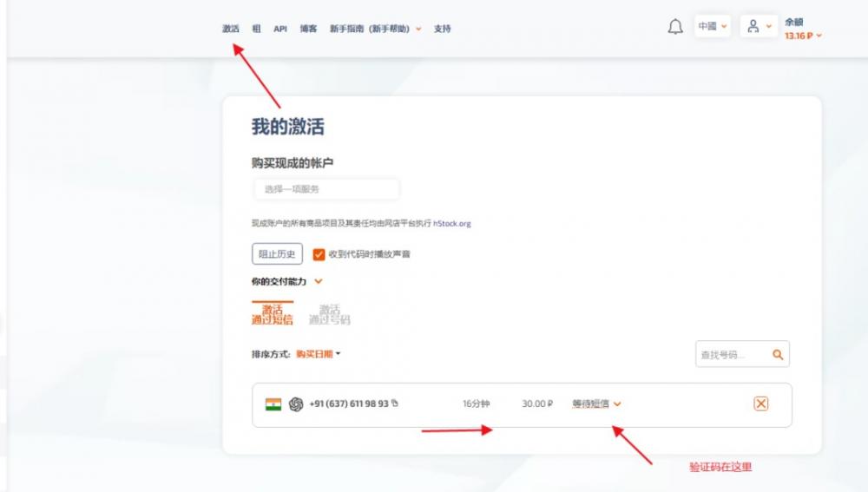The height and width of the screenshot is (492, 868).
Task: Click the 我的激活 heading
Action: pyautogui.click(x=288, y=126)
